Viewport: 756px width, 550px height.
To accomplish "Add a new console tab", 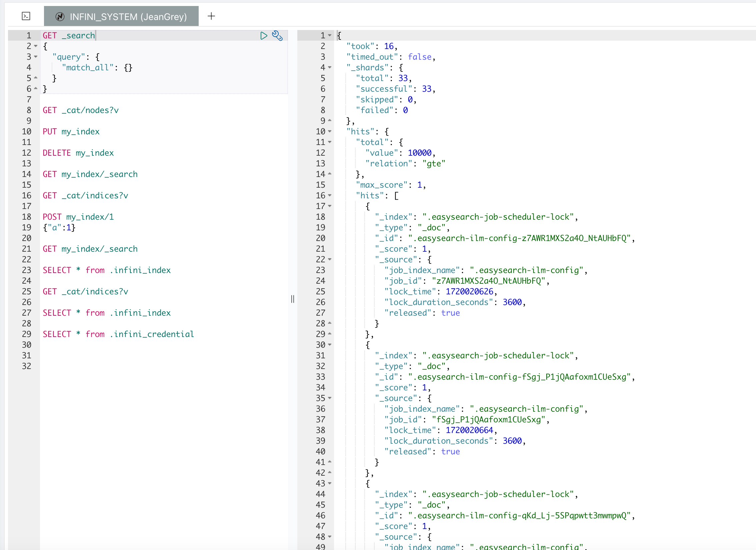I will coord(211,16).
